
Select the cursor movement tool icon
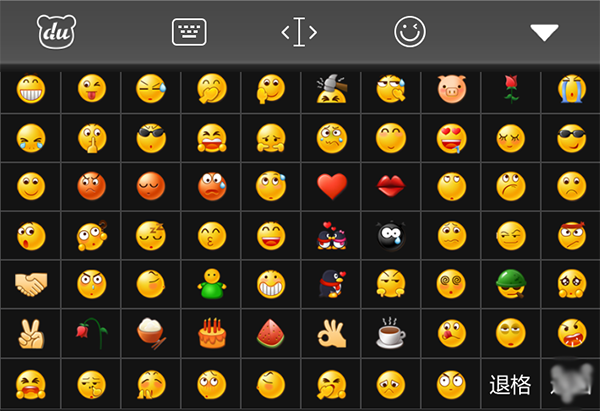coord(299,32)
